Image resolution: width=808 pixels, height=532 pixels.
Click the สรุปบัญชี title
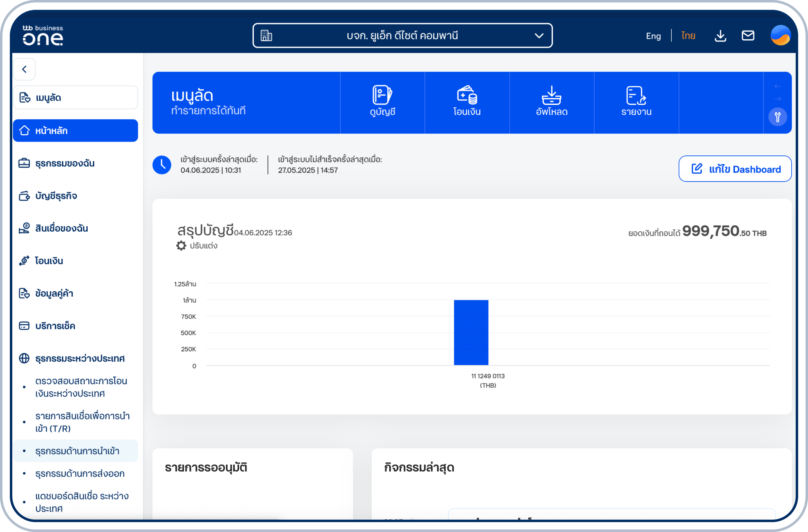[x=205, y=231]
